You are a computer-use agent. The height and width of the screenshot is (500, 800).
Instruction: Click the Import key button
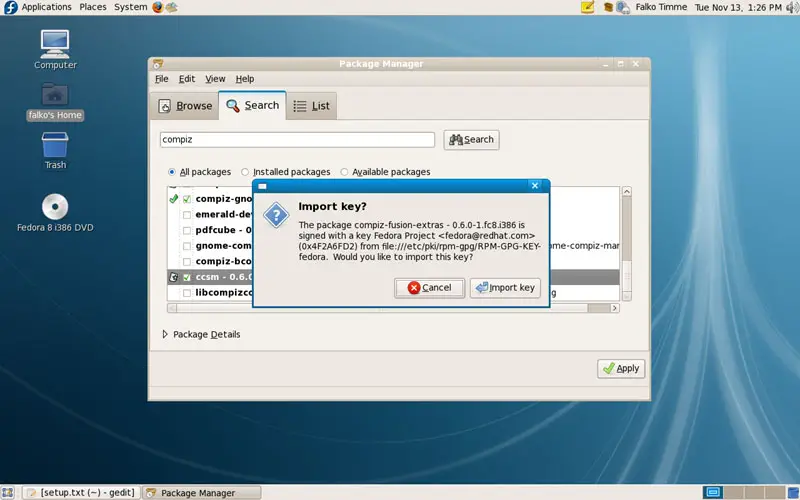point(505,288)
